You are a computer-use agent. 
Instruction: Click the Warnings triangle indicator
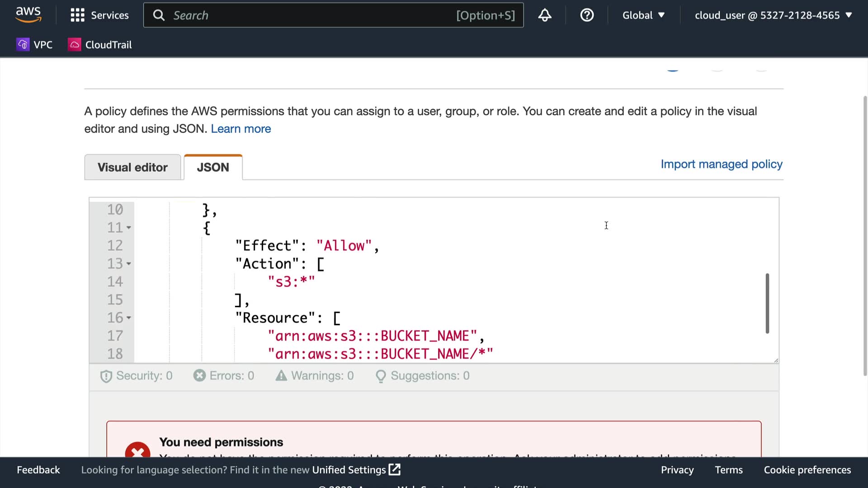(x=281, y=375)
